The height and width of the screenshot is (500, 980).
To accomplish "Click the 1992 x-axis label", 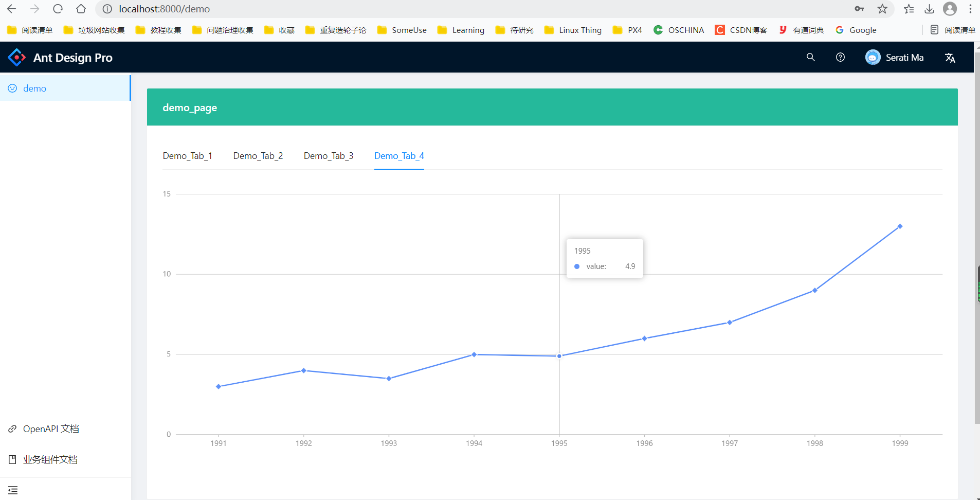I will [x=304, y=443].
